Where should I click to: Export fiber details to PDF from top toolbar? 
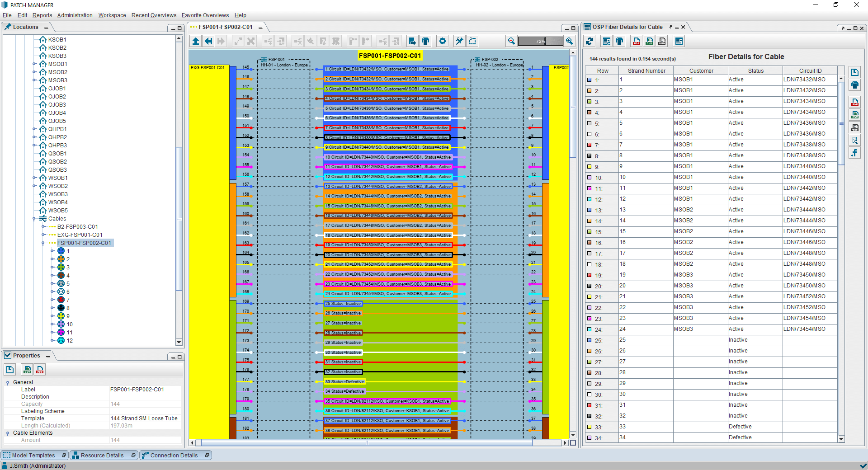637,41
